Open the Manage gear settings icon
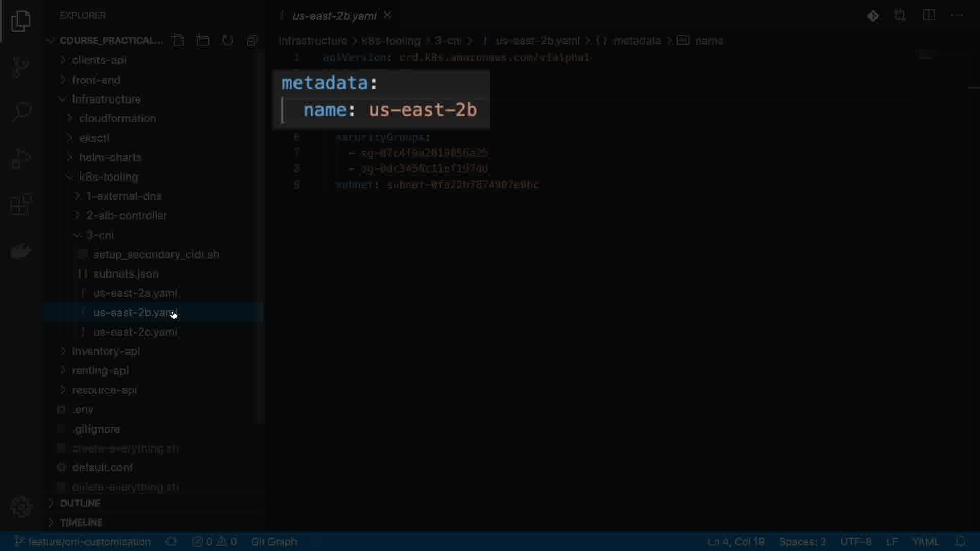 click(x=21, y=507)
